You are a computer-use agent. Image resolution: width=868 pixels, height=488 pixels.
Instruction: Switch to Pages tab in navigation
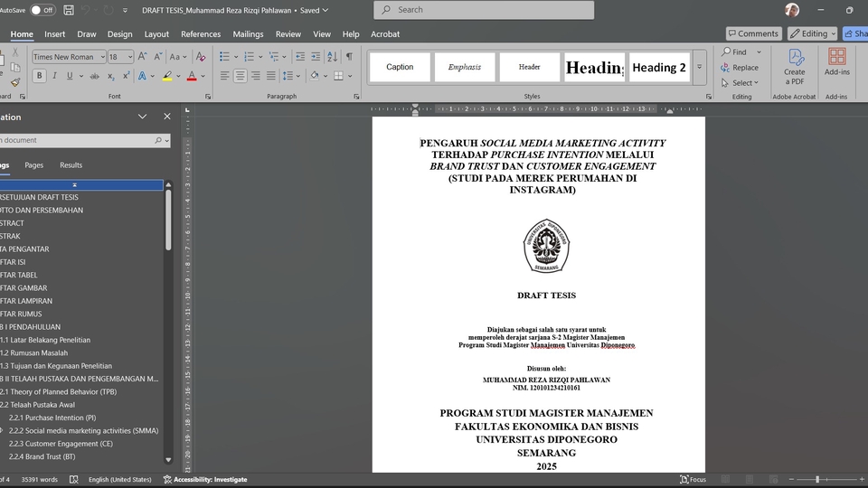(x=33, y=165)
